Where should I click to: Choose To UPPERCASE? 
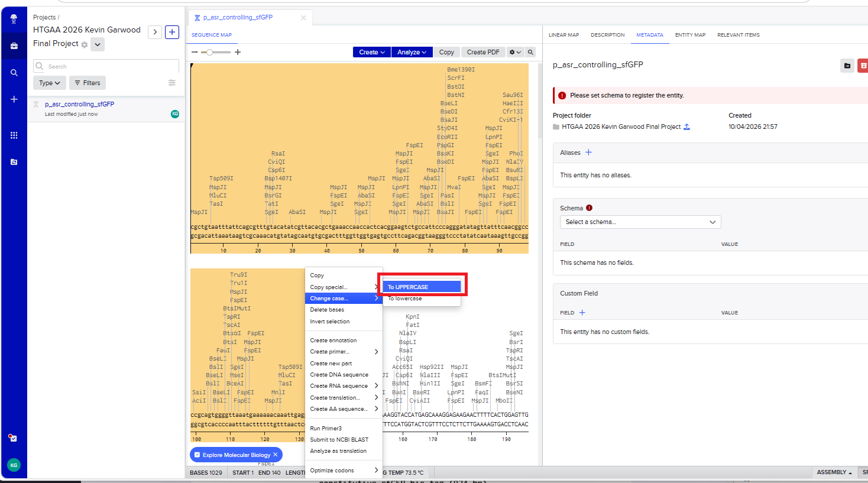tap(422, 287)
